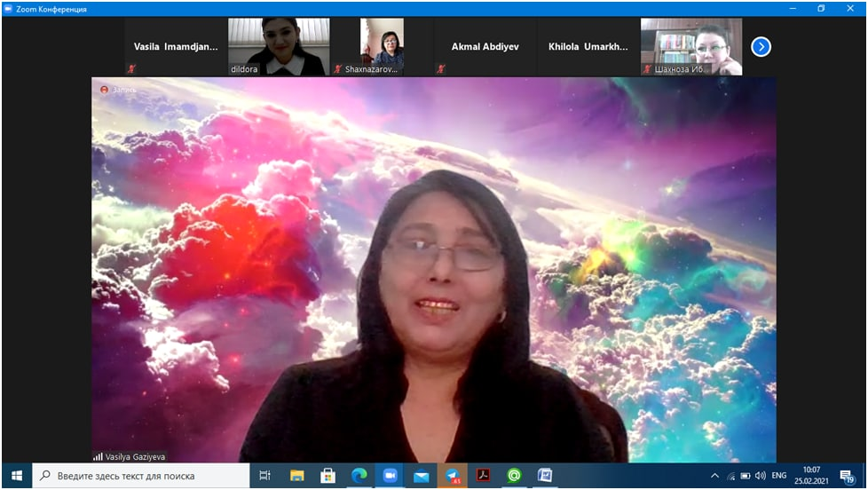Open Microsoft Word from the taskbar
The width and height of the screenshot is (868, 490).
pos(544,476)
